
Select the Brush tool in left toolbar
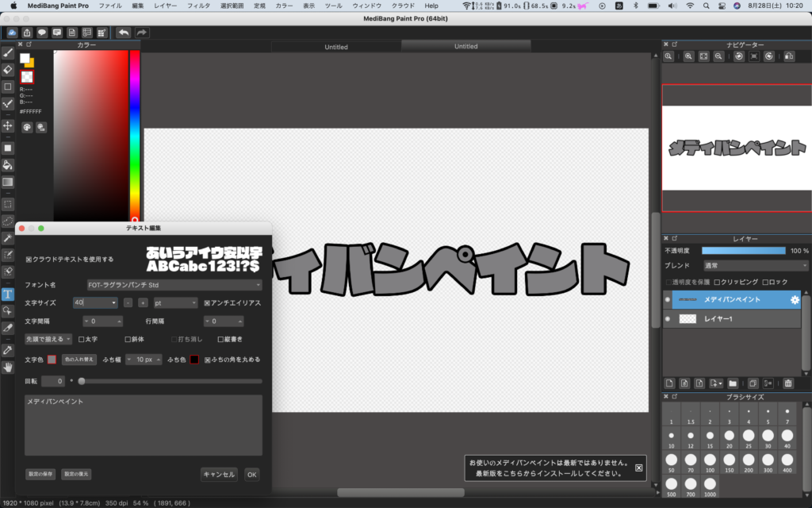[8, 53]
